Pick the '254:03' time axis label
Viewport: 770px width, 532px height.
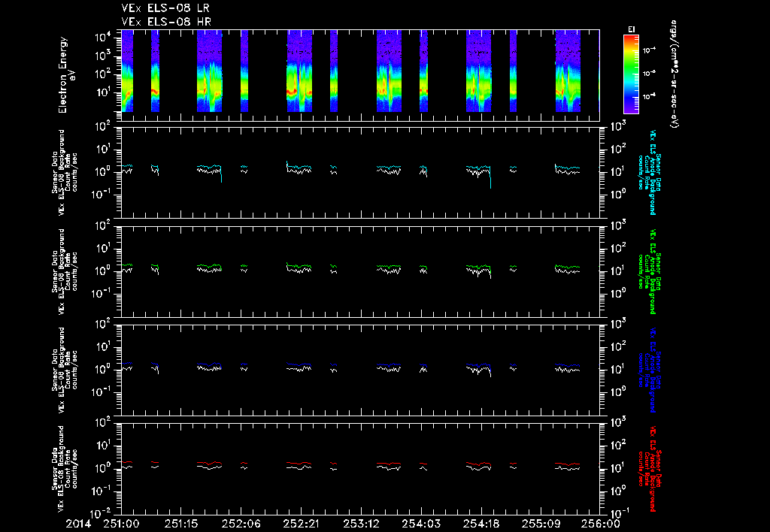point(421,524)
